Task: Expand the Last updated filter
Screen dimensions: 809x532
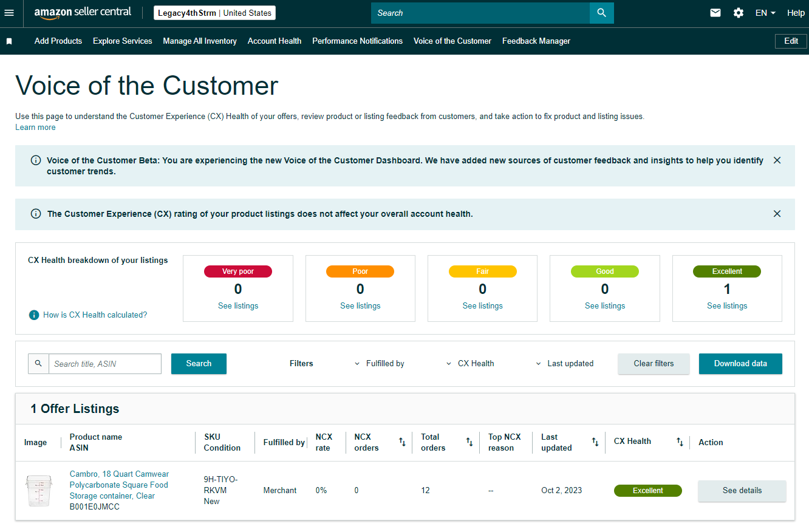Action: click(x=564, y=364)
